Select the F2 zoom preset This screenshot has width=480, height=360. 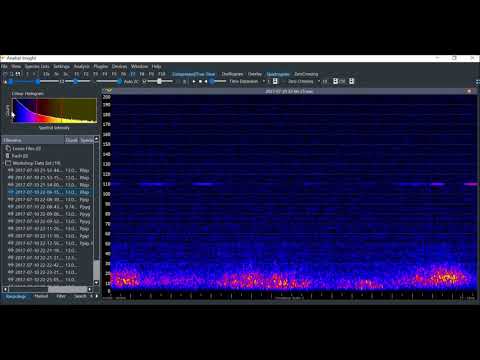[x=86, y=74]
